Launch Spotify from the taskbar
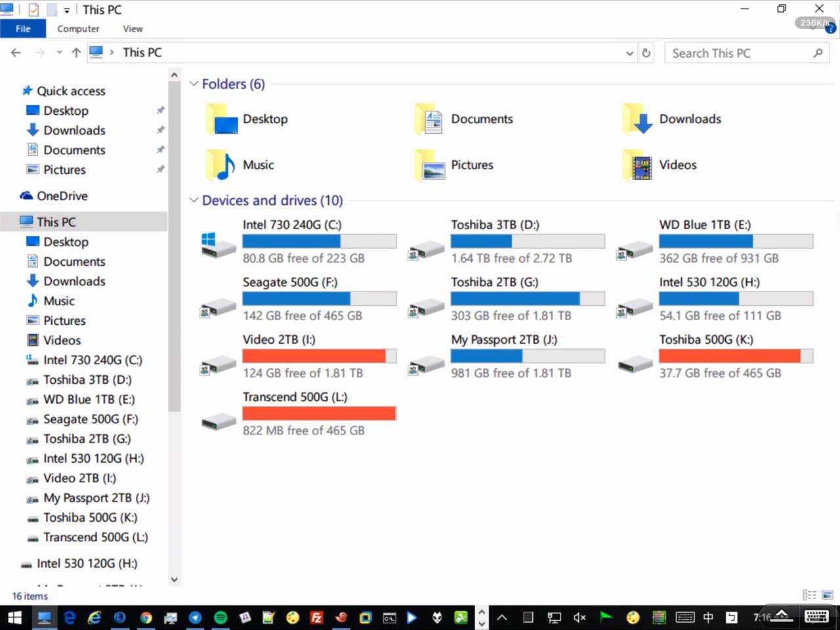 [220, 618]
